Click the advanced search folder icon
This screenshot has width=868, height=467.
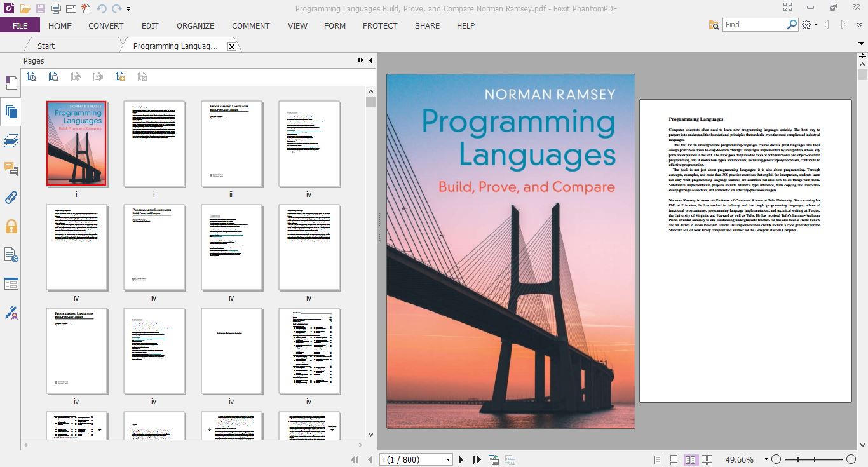click(714, 25)
